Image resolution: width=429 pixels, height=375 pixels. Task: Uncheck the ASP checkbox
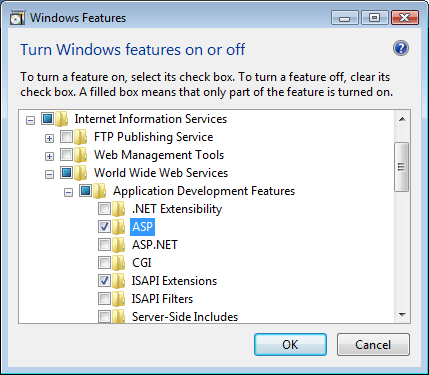tap(104, 227)
